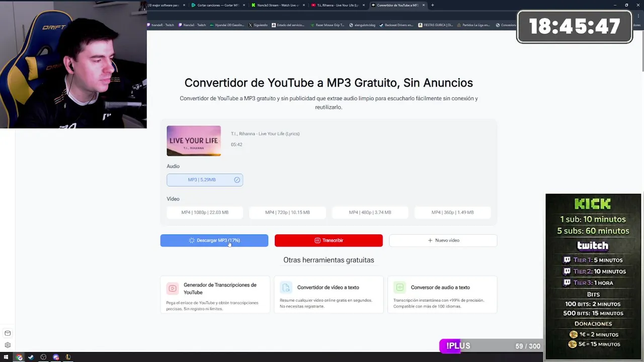Open Convertidor de vídeo a texto card
644x362 pixels.
click(329, 295)
